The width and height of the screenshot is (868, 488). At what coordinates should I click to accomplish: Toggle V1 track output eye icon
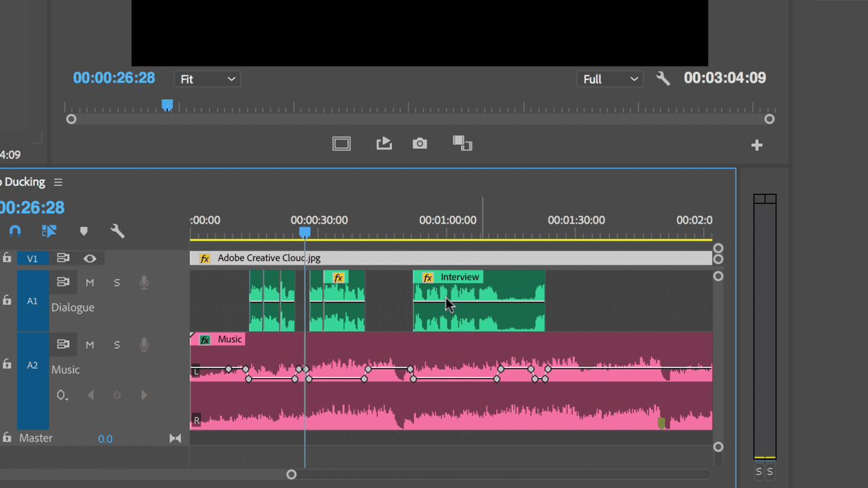tap(90, 258)
